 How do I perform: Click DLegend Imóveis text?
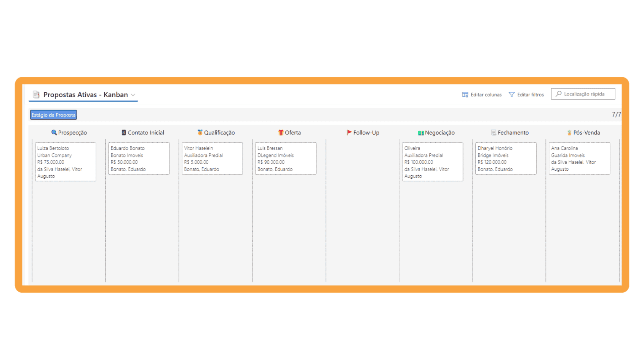pyautogui.click(x=276, y=155)
